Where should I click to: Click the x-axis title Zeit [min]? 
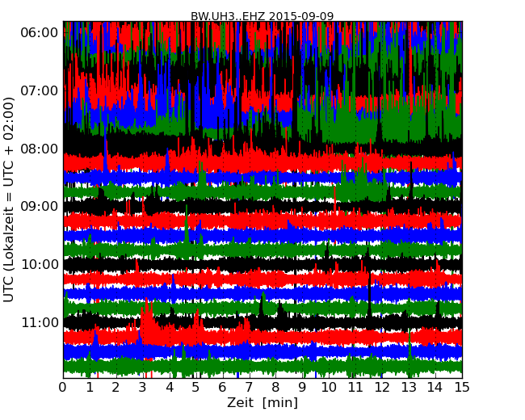coord(262,403)
